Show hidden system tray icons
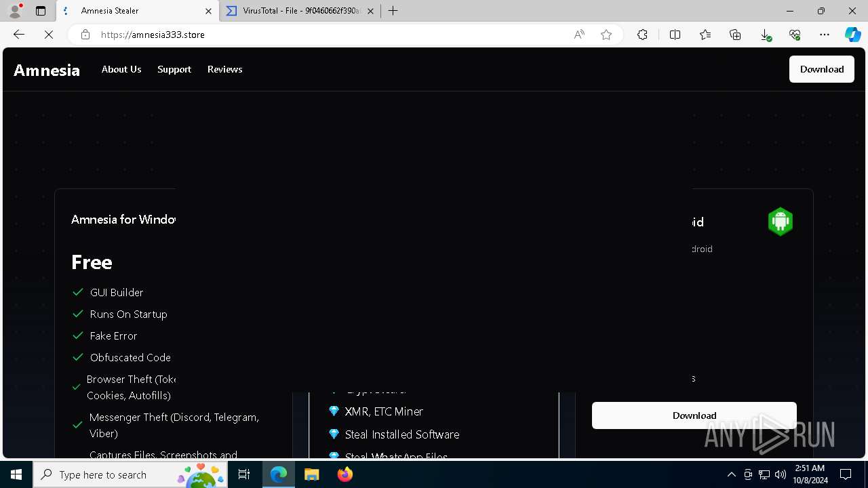 (731, 474)
